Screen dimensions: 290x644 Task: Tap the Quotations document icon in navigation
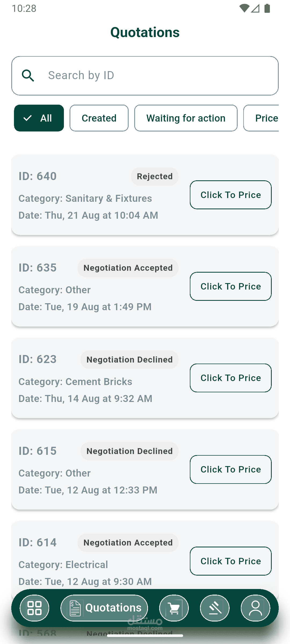(x=75, y=608)
